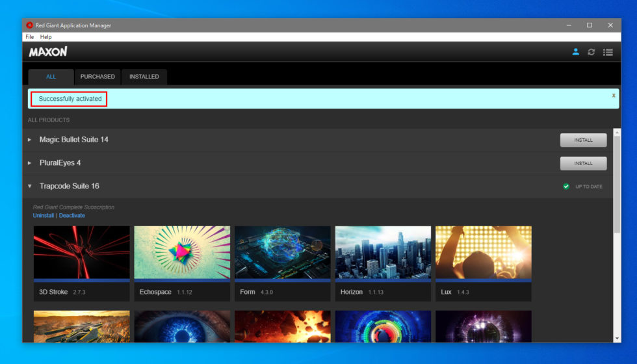The height and width of the screenshot is (364, 637).
Task: Open the list view menu icon
Action: pos(608,52)
